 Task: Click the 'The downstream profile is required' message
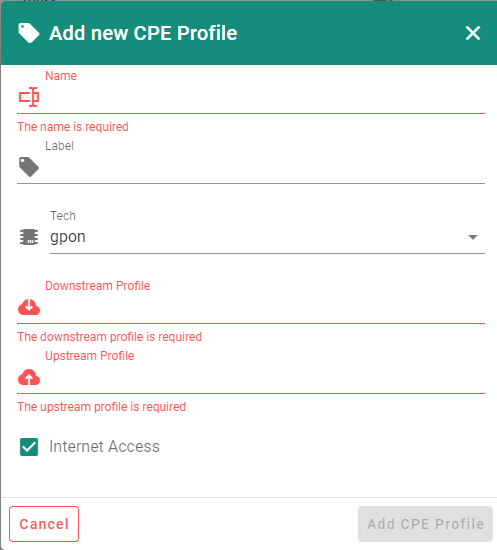coord(109,337)
